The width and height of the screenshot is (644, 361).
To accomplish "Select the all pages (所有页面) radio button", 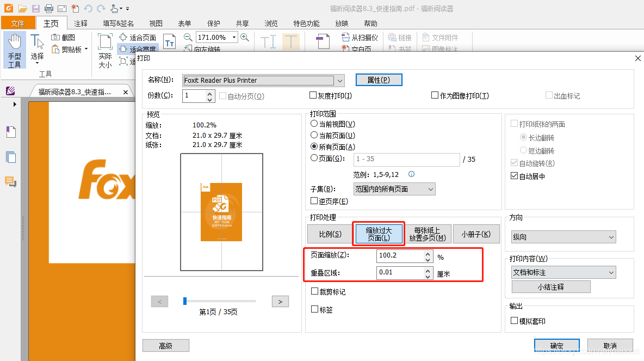I will point(314,147).
